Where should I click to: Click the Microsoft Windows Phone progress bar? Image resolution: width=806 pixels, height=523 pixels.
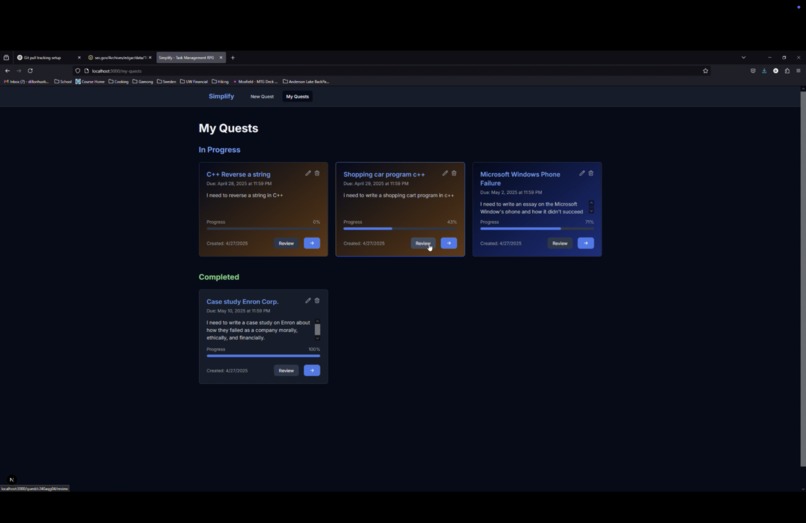537,228
